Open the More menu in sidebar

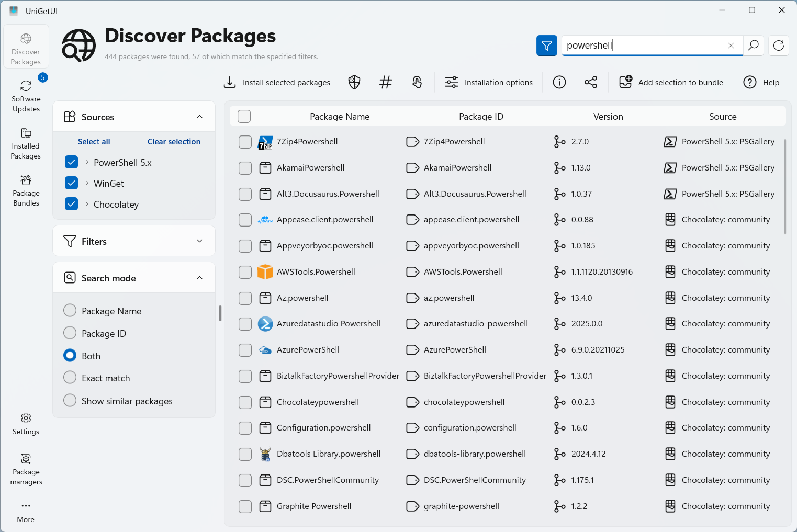(x=26, y=512)
